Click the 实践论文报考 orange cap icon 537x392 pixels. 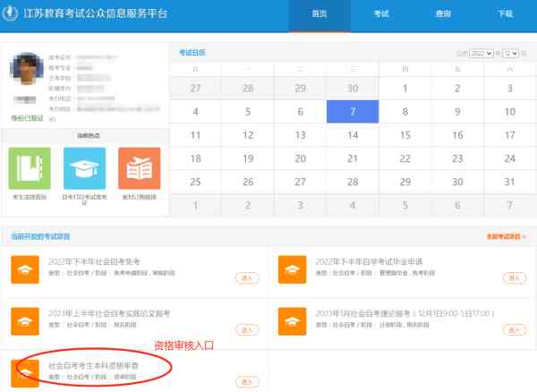pos(25,320)
